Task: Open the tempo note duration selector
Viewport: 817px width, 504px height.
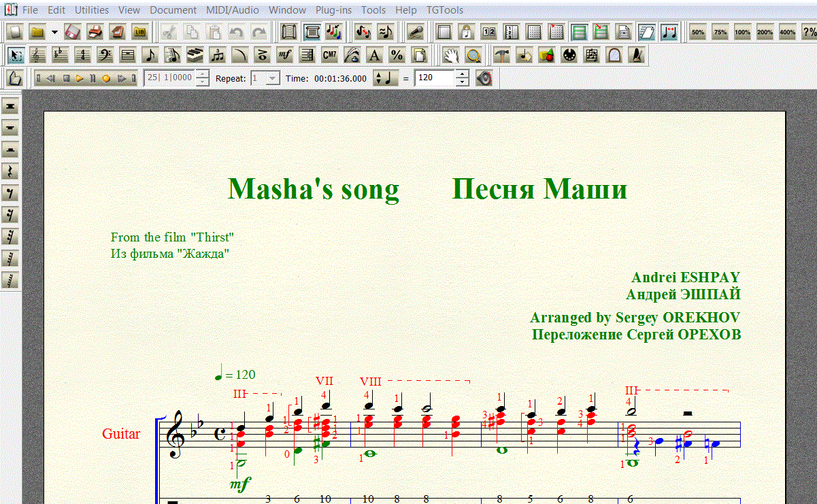Action: point(384,78)
